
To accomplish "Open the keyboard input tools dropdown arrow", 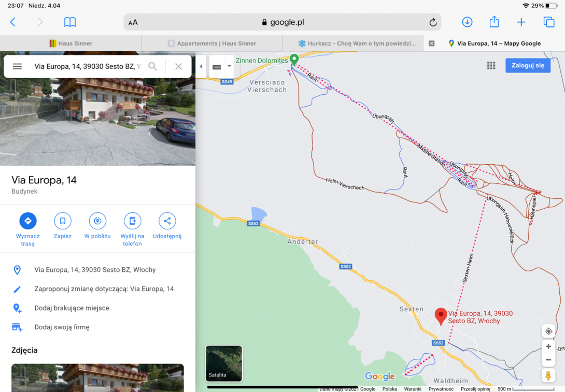I will [x=229, y=66].
